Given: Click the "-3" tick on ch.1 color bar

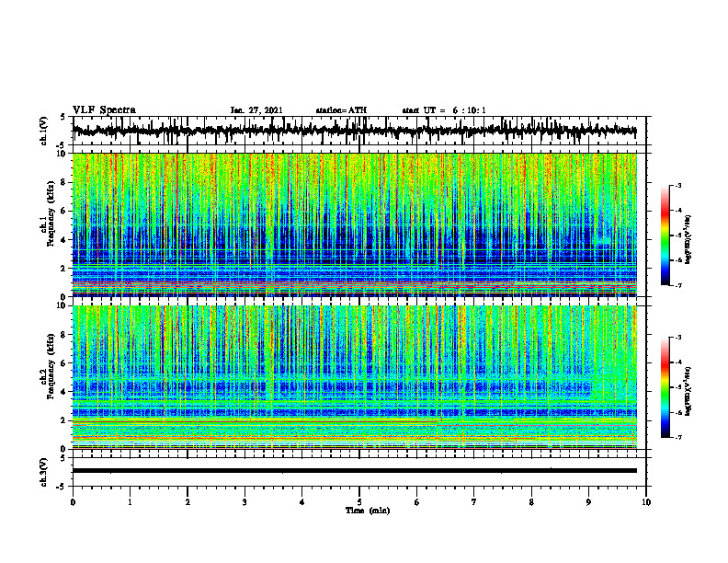Looking at the screenshot, I should (x=678, y=185).
